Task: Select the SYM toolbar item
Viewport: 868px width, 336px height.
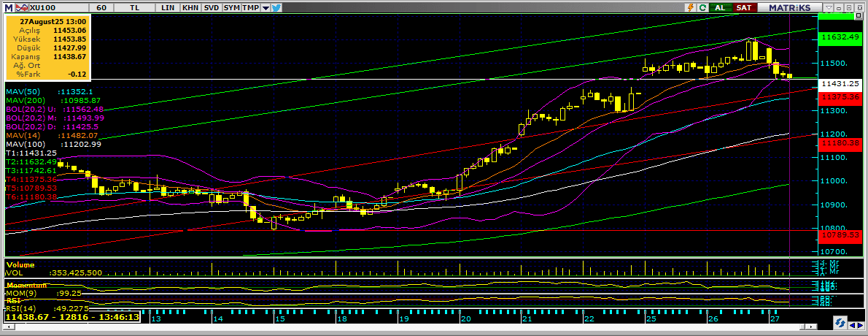Action: point(231,7)
